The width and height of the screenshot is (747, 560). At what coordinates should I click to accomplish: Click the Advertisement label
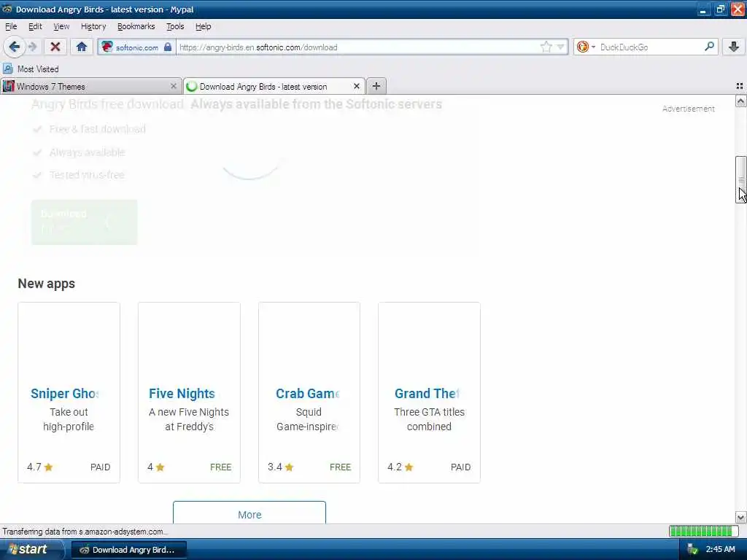click(689, 109)
